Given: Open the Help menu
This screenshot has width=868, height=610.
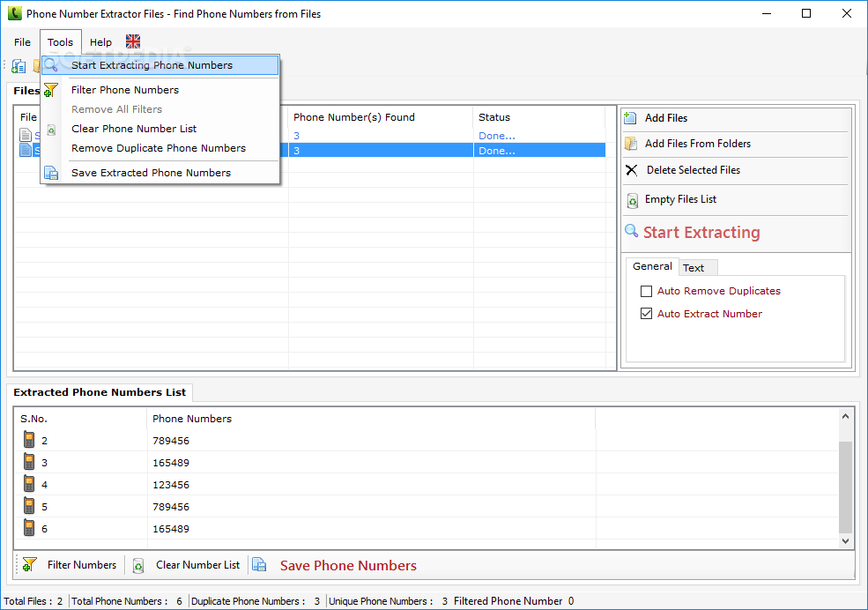Looking at the screenshot, I should pos(100,41).
